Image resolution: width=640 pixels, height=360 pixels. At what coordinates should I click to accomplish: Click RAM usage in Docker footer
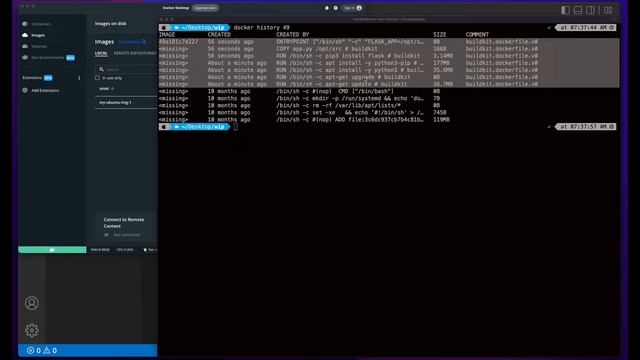(100, 250)
